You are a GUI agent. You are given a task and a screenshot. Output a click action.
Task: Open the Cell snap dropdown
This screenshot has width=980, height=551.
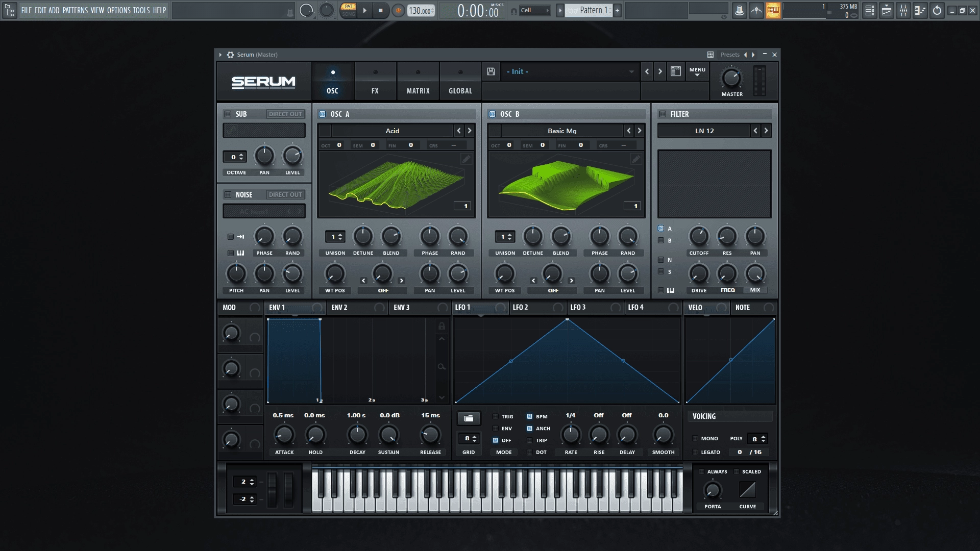pyautogui.click(x=535, y=10)
